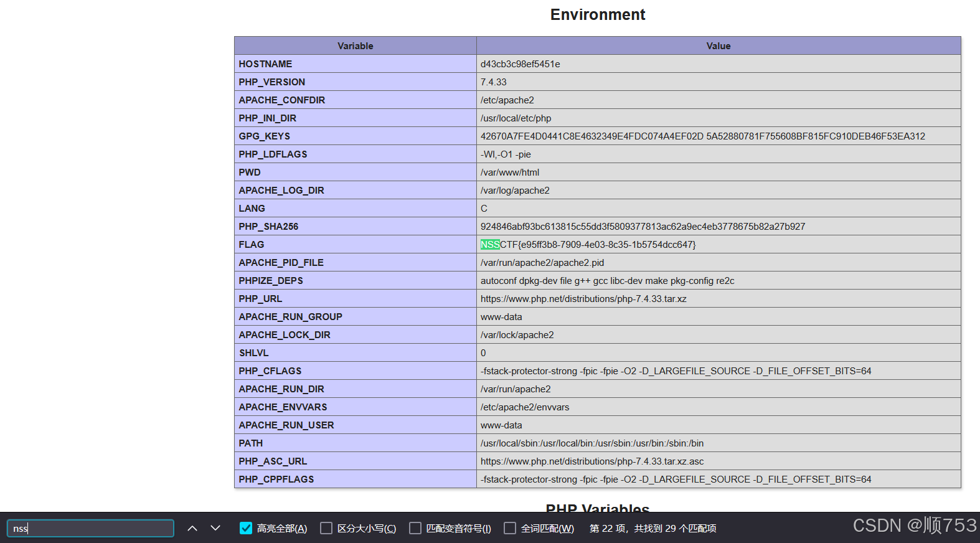
Task: Click the PHP_CPPFLAGS variable name
Action: (276, 479)
